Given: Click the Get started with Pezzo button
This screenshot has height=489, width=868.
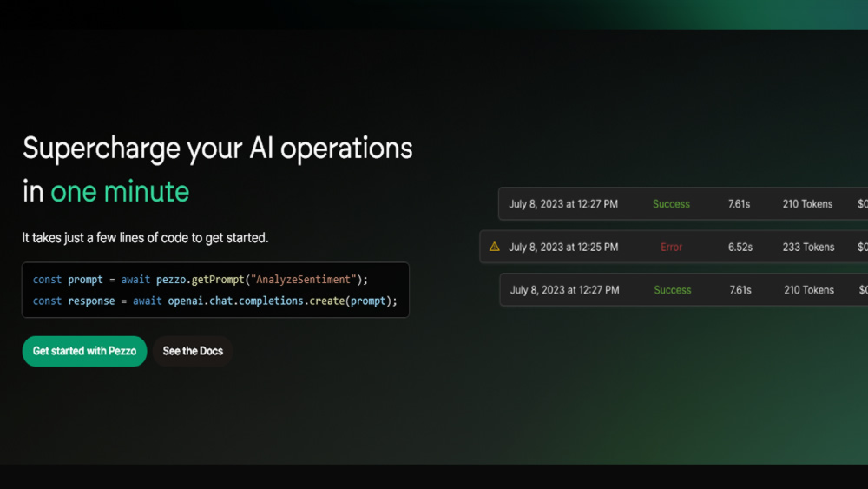Looking at the screenshot, I should tap(84, 351).
